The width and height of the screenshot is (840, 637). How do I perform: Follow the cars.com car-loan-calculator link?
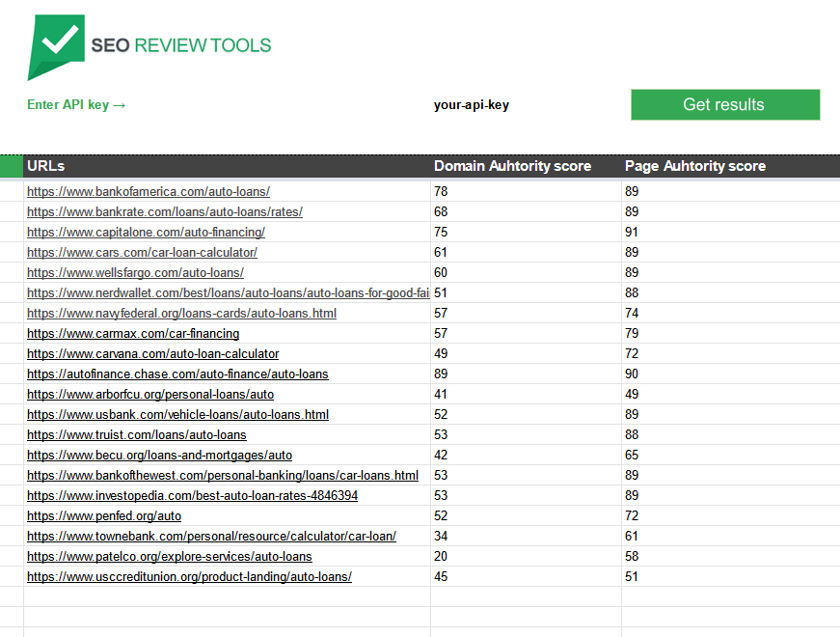[142, 252]
